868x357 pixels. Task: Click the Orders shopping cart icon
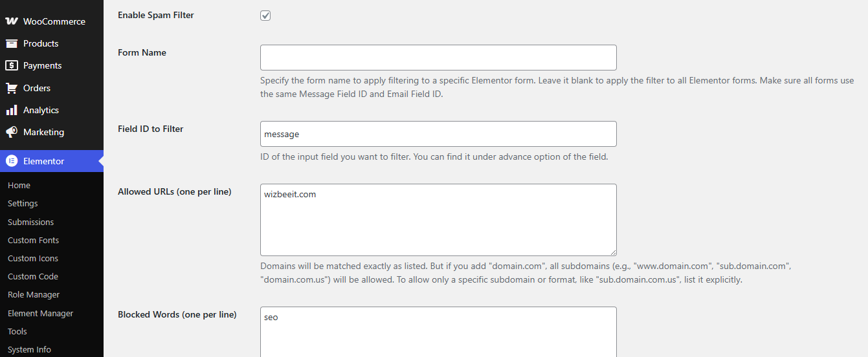[12, 88]
